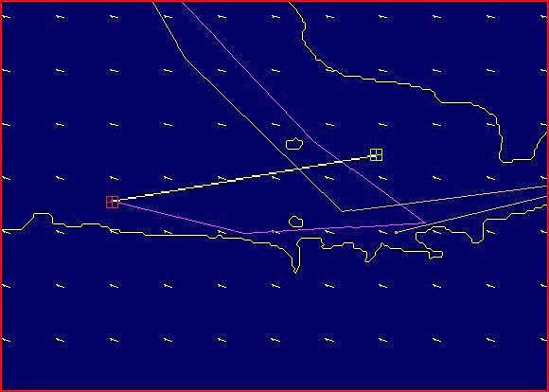Select the grey track corner vertex below the white route
This screenshot has height=392, width=549.
click(x=343, y=211)
